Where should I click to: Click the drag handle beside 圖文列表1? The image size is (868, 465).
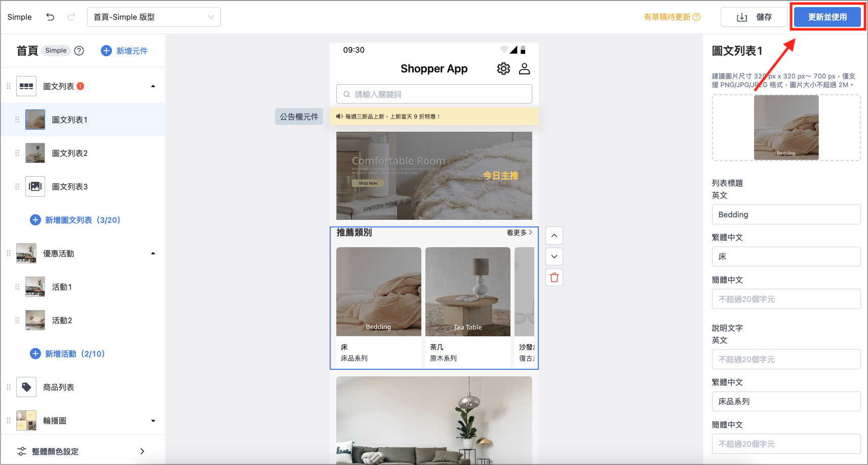17,120
